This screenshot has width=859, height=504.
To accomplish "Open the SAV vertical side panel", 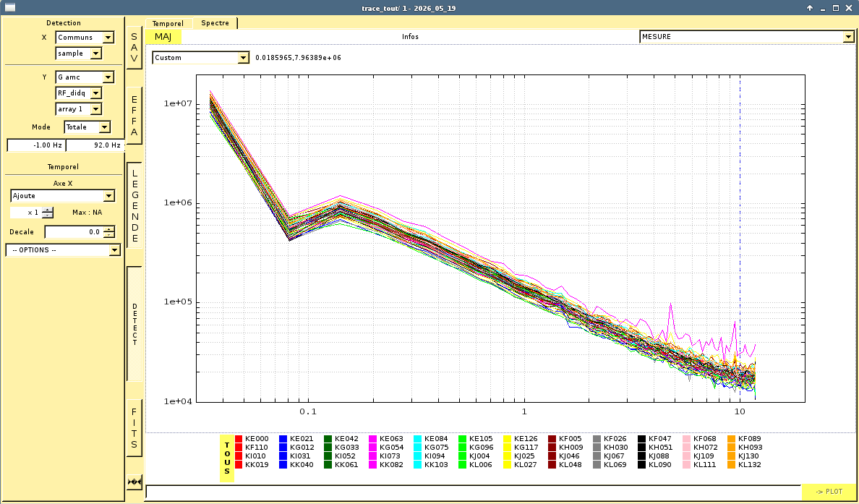I will point(134,48).
